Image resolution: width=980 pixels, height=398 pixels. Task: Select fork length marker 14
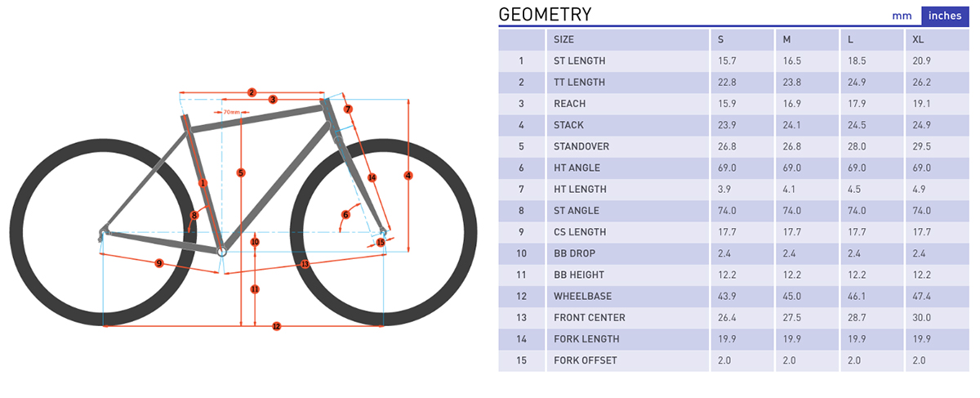(372, 177)
